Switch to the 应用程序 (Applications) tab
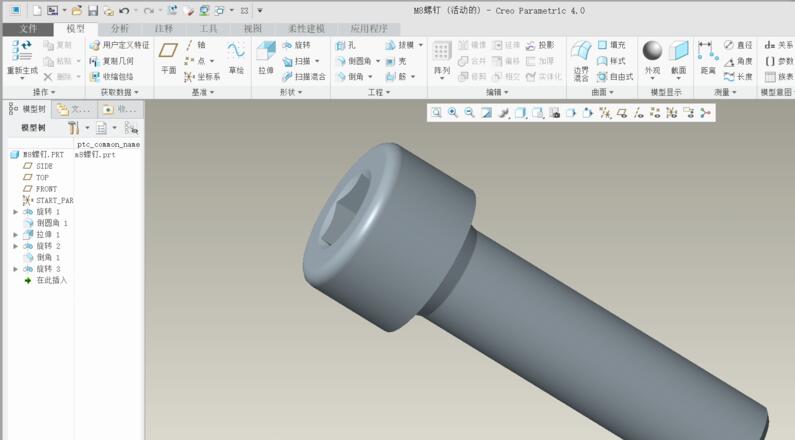795x440 pixels. pyautogui.click(x=369, y=29)
